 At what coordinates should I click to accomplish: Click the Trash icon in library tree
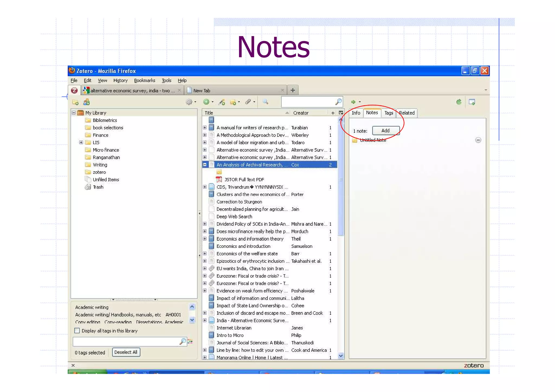[88, 187]
